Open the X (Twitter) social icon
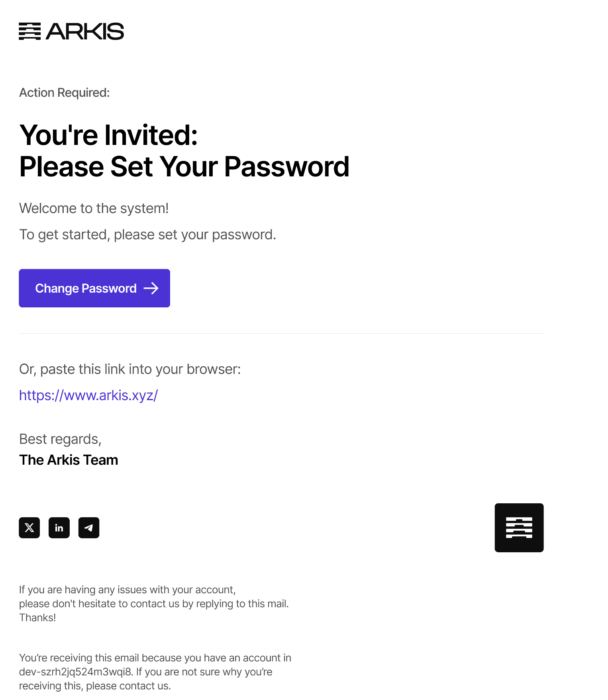The image size is (608, 700). point(29,528)
